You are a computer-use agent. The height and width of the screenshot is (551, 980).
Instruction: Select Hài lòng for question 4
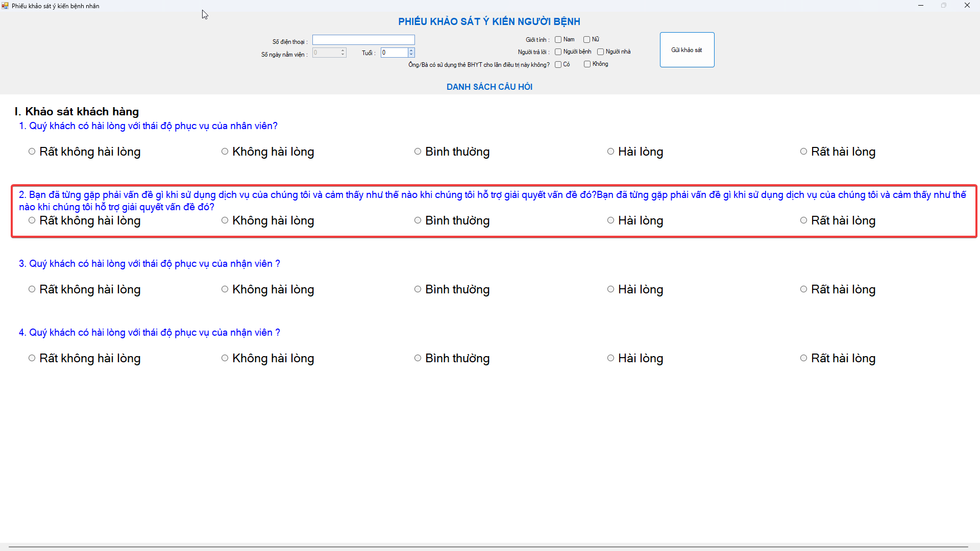coord(611,358)
